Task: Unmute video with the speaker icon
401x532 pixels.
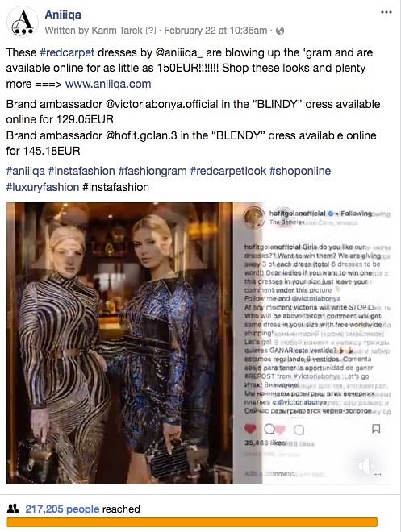Action: [365, 466]
